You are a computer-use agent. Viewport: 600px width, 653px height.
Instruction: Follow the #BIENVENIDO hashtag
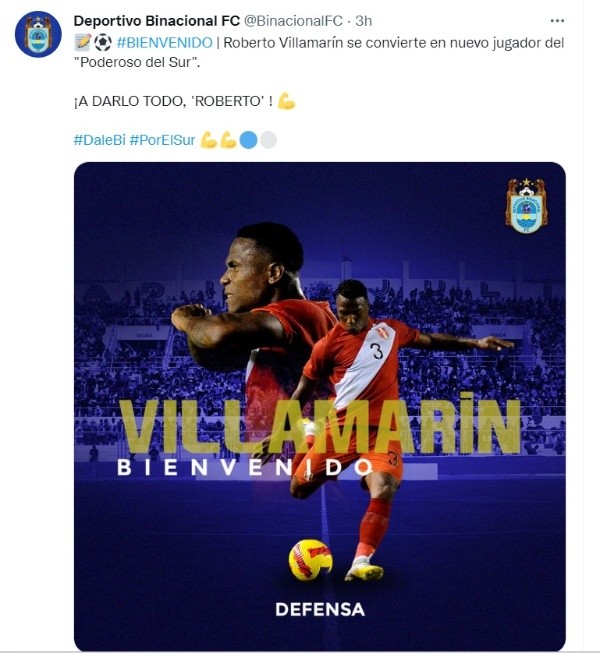coord(164,42)
